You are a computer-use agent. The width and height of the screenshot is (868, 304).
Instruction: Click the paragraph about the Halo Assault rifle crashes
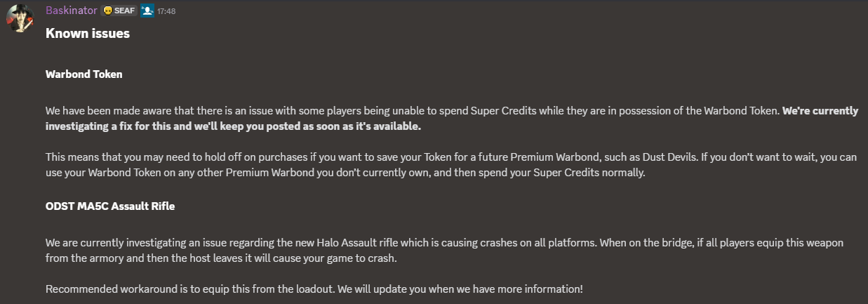tap(444, 249)
